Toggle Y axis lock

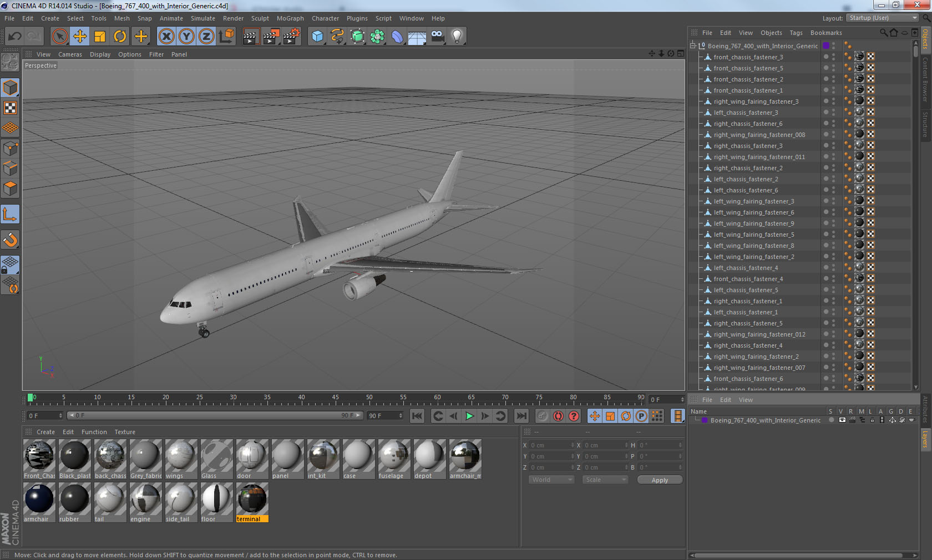point(186,37)
